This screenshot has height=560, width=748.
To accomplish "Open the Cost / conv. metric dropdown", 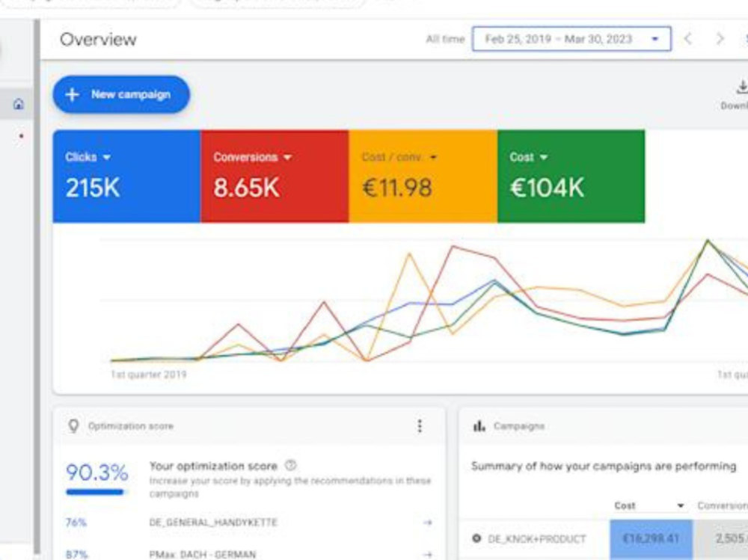I will (x=399, y=158).
